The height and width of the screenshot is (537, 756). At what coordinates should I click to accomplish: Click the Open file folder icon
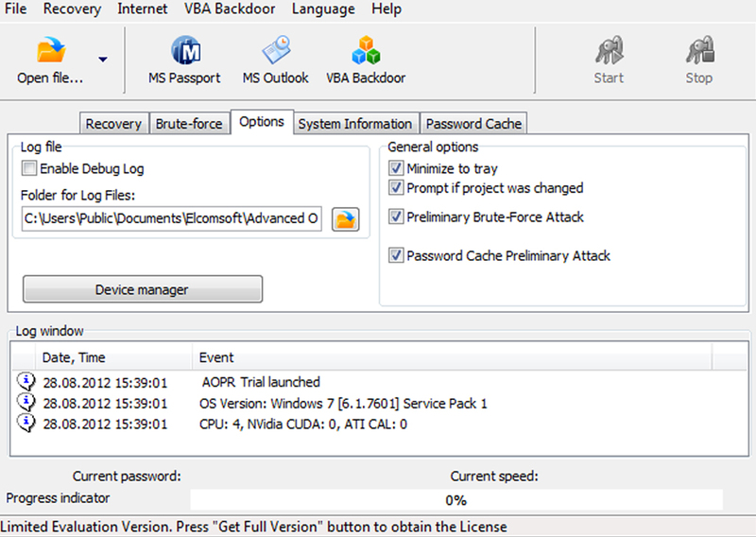click(x=51, y=50)
